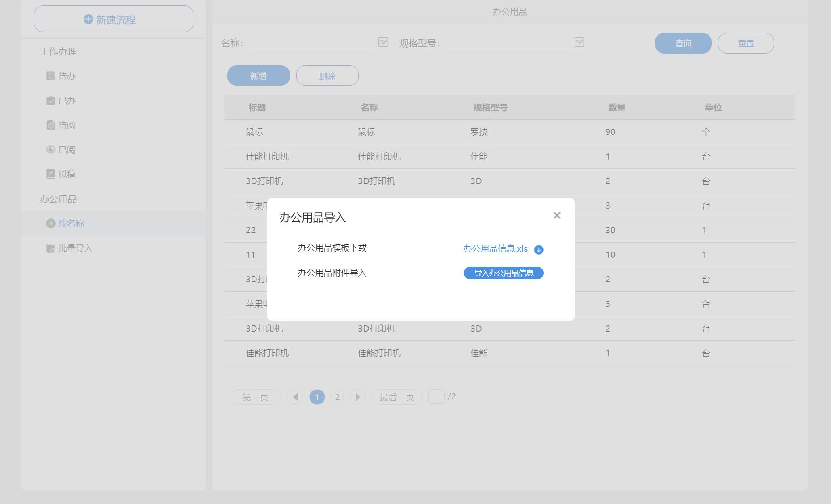Download the 办公用品信息.xls template link
Screen dimensions: 831x504
pos(495,249)
